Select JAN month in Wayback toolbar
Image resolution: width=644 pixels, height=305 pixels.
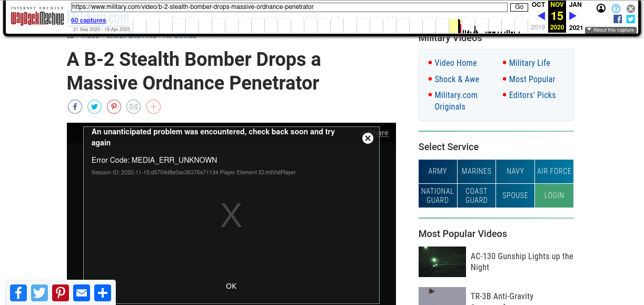coord(576,5)
